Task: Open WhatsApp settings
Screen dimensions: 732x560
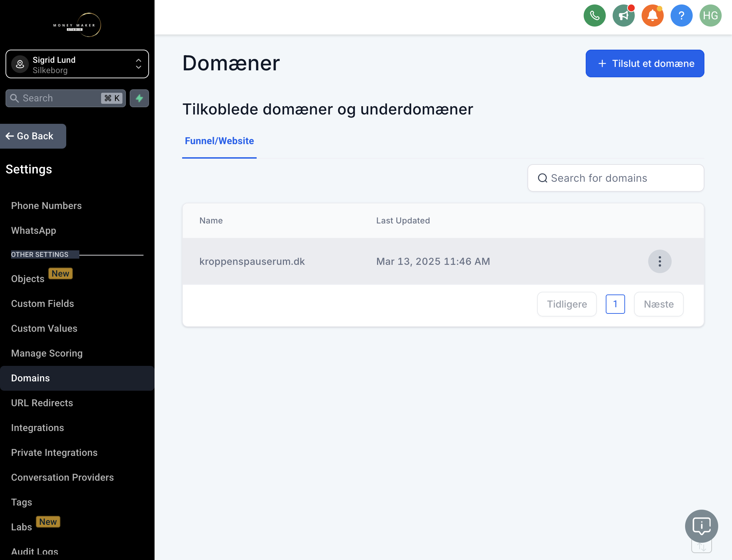Action: click(x=33, y=231)
